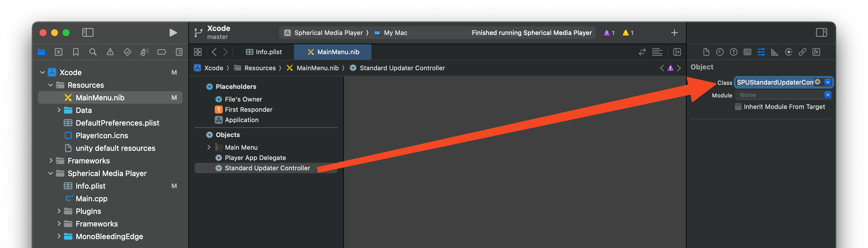Select Player App Delegate object

(255, 158)
